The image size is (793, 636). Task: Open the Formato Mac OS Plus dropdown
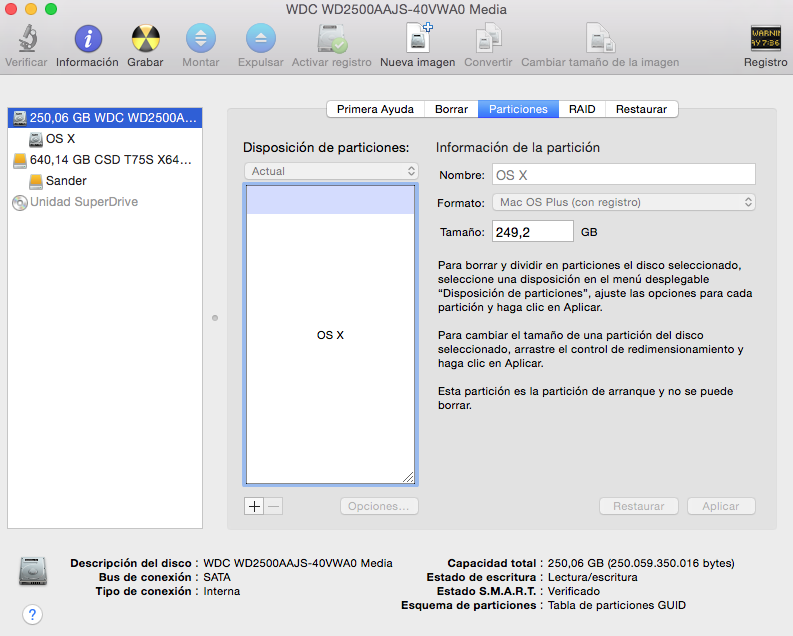624,202
